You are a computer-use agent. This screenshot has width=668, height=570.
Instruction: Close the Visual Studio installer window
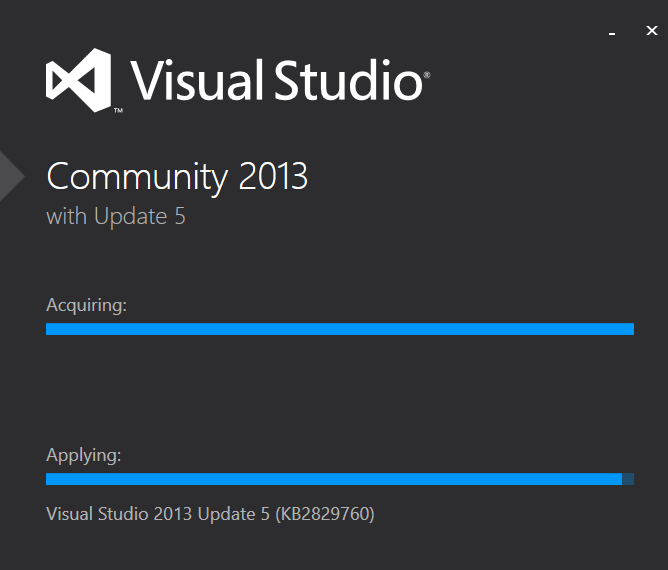point(651,31)
